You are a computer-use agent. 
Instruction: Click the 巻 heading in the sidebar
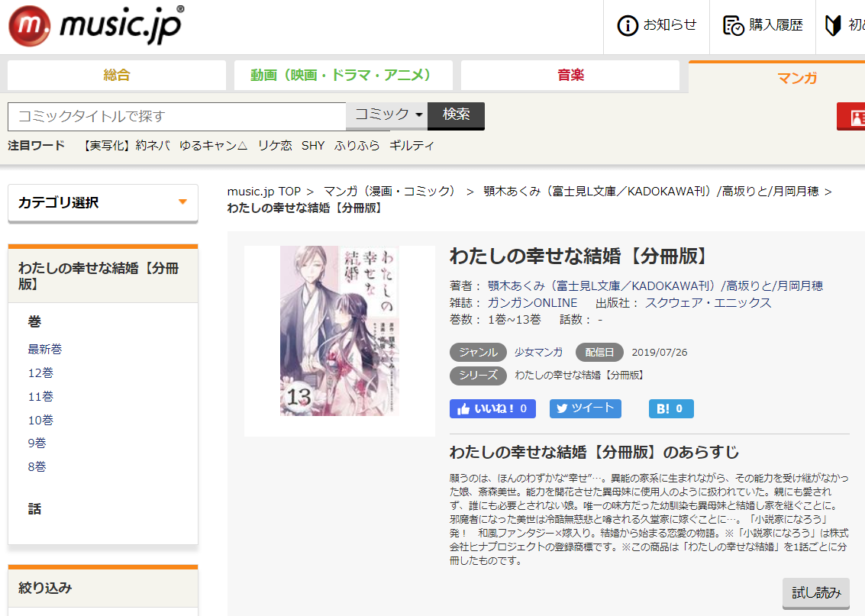click(35, 321)
